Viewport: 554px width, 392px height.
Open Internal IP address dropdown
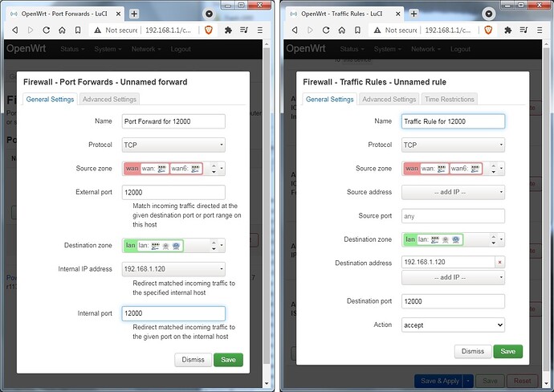pyautogui.click(x=173, y=269)
